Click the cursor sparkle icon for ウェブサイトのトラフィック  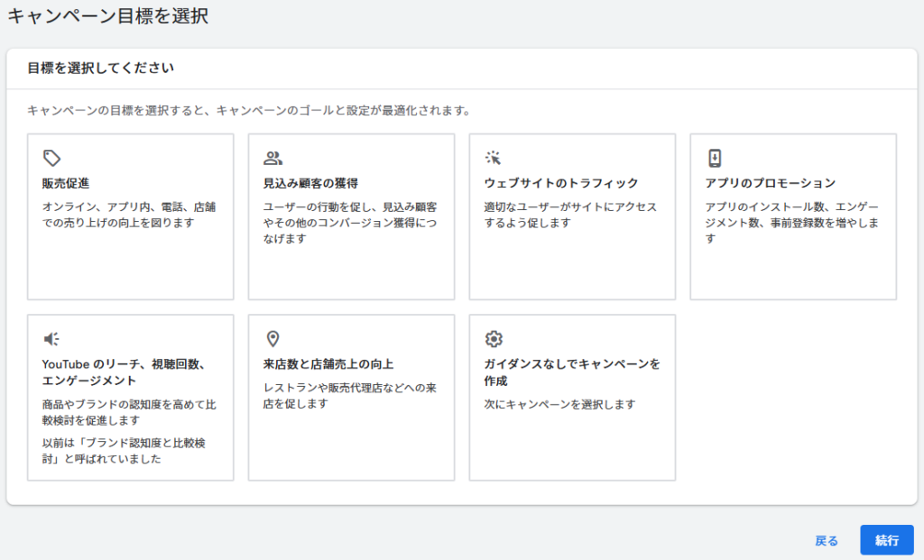[494, 159]
